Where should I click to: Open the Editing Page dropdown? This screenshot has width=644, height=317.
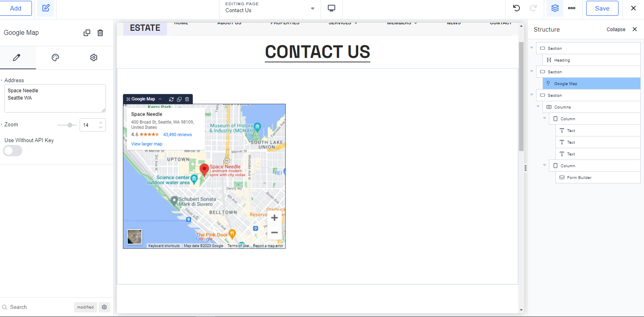click(x=270, y=8)
